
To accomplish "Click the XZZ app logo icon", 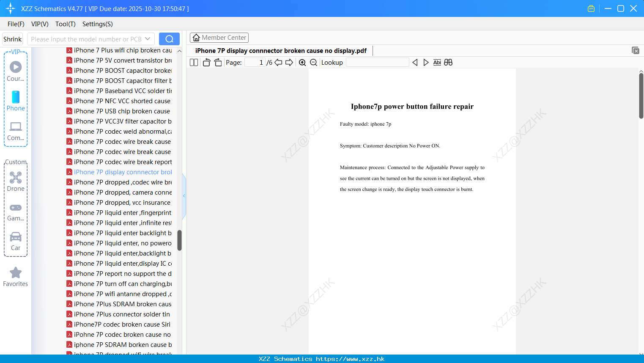I will pos(11,8).
